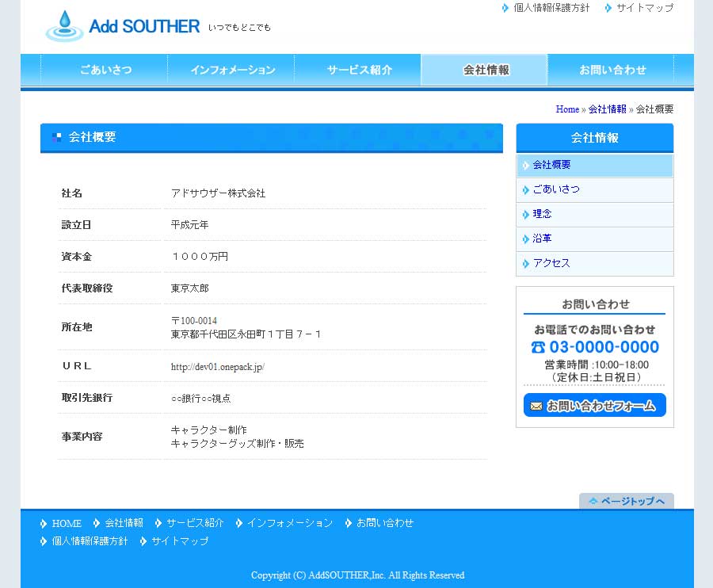Open the インフォメーション navigation tab
713x588 pixels.
(x=232, y=70)
